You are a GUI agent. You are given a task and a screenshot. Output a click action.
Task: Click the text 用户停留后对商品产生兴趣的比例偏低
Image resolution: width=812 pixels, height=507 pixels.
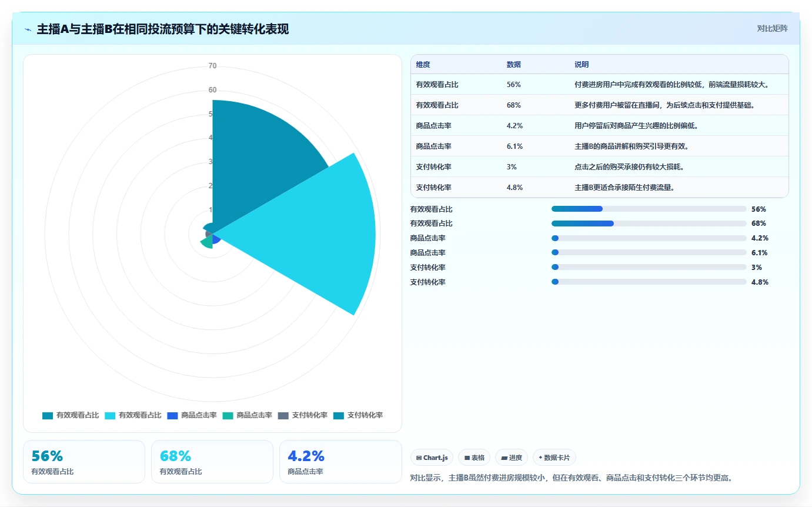(x=636, y=126)
